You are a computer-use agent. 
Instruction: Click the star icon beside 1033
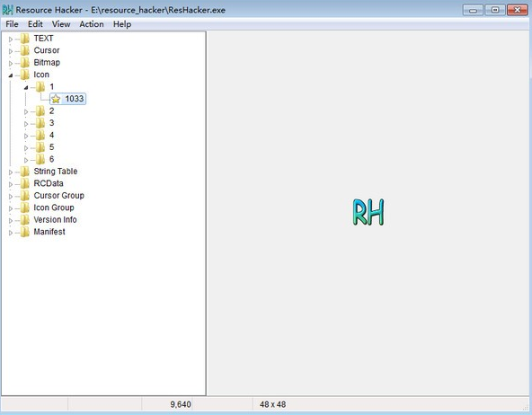56,99
